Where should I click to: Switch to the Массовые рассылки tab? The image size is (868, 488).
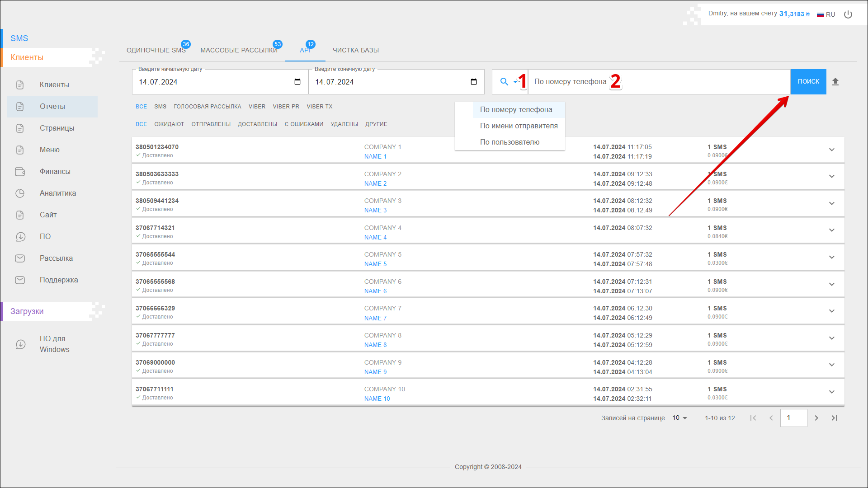click(x=239, y=50)
